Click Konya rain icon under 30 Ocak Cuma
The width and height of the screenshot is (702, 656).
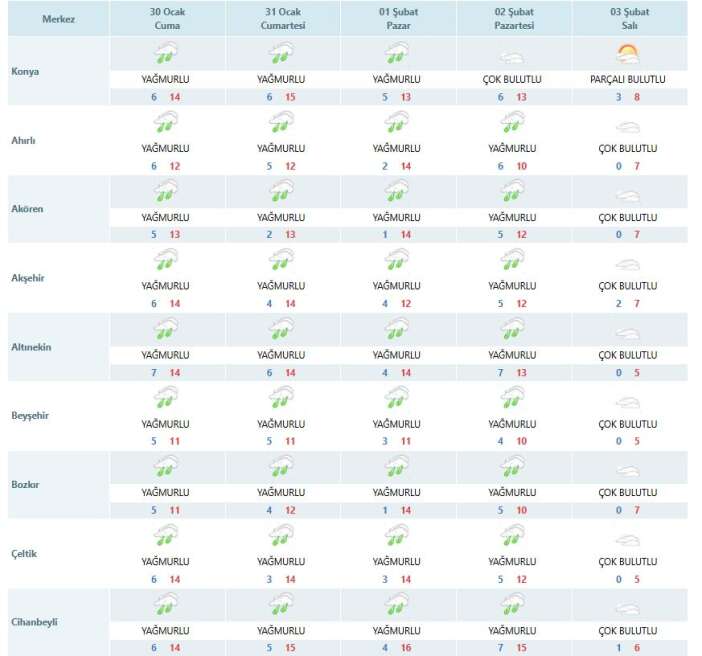tap(166, 54)
